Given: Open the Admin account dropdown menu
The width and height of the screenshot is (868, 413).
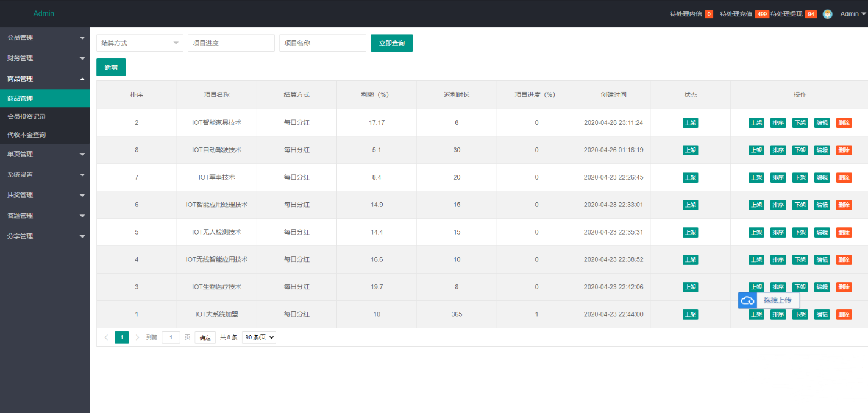Looking at the screenshot, I should [852, 14].
